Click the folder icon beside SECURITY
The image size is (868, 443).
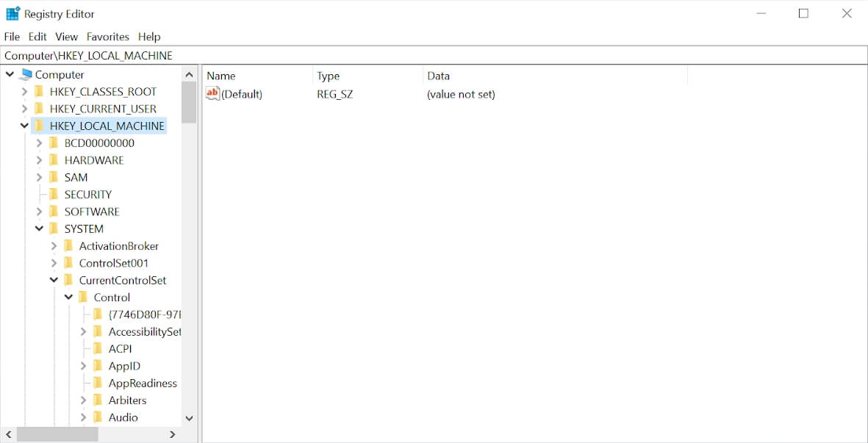click(54, 194)
